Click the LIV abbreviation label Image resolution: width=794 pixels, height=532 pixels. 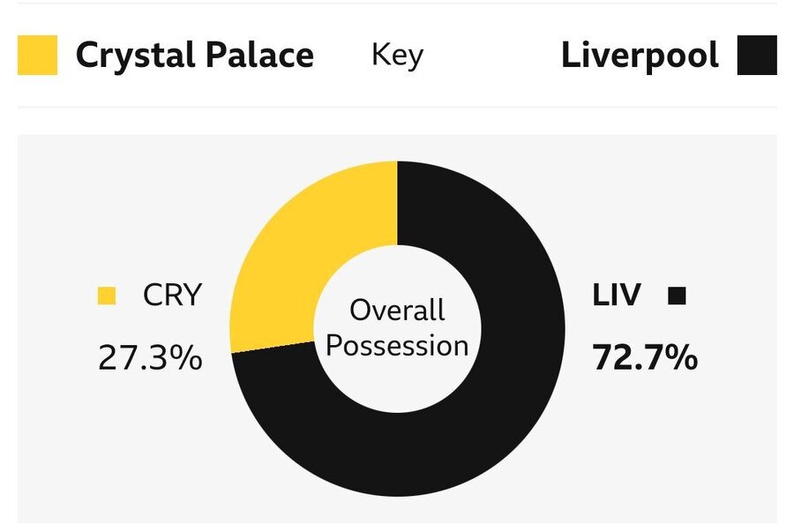pyautogui.click(x=617, y=295)
